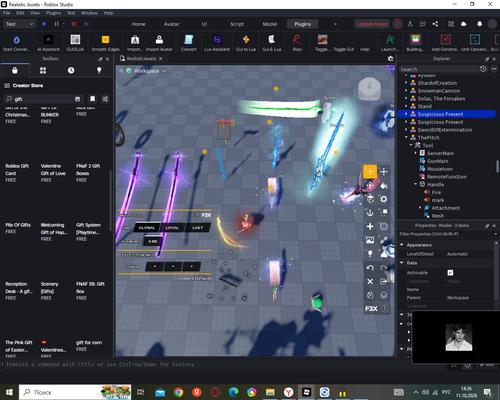Expand the SnowmanCannon tree node
The width and height of the screenshot is (500, 400).
(x=406, y=91)
